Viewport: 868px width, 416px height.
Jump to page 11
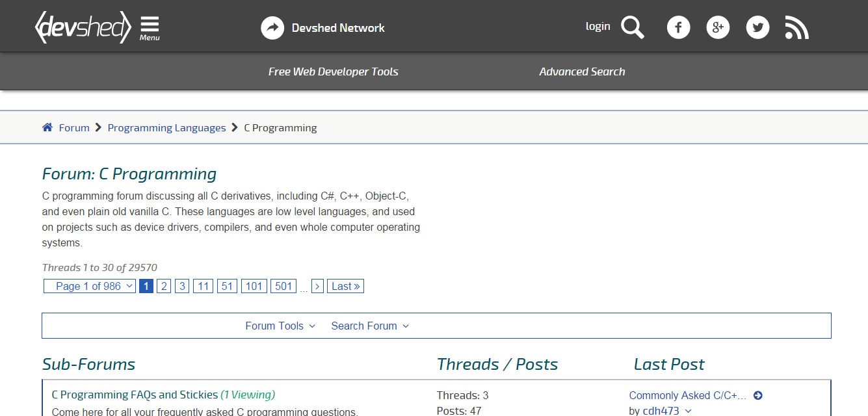[x=203, y=286]
